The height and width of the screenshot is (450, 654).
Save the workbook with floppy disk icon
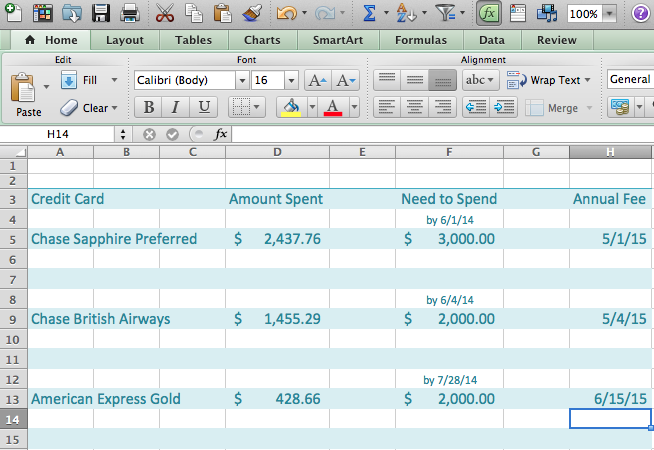pos(101,13)
